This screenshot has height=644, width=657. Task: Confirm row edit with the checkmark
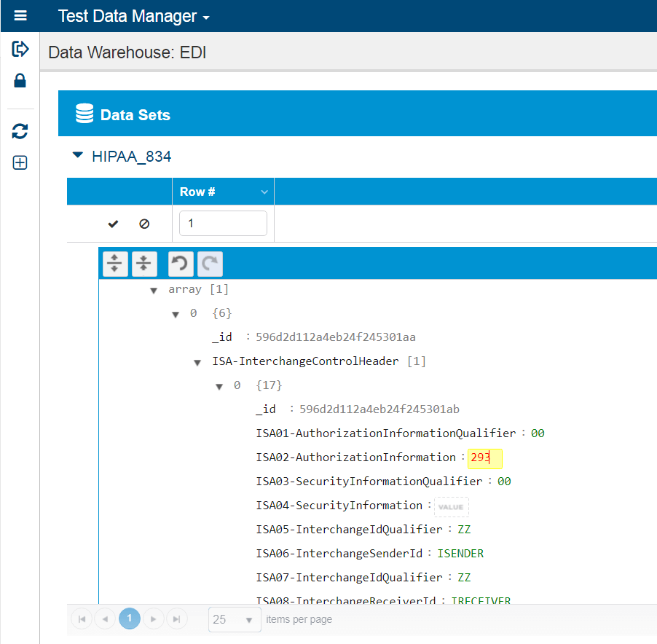coord(113,224)
